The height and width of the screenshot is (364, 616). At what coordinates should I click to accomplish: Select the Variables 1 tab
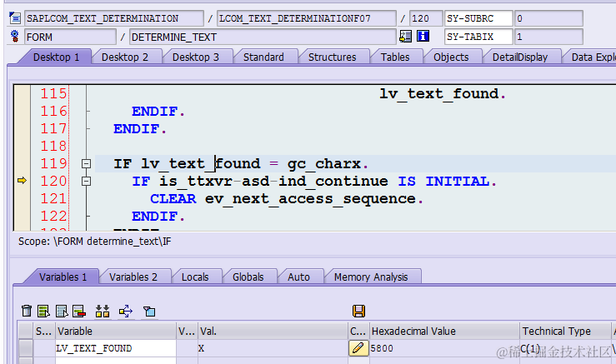pyautogui.click(x=63, y=277)
